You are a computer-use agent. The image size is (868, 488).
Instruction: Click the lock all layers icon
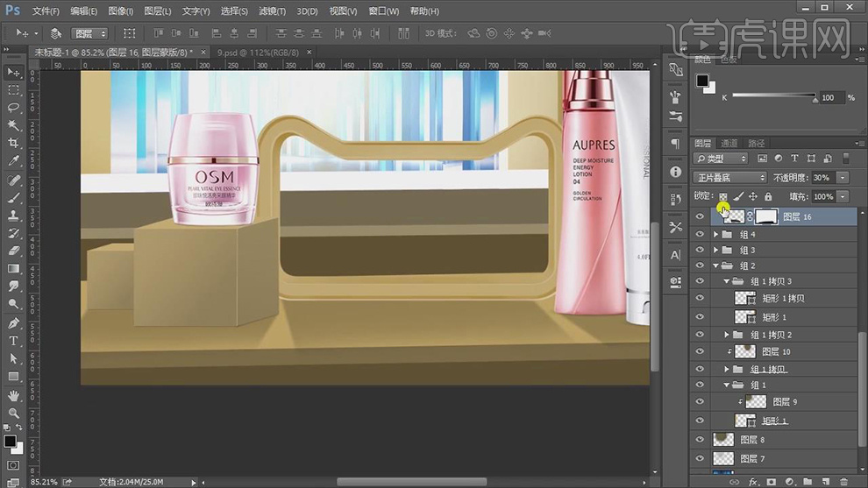(x=768, y=197)
